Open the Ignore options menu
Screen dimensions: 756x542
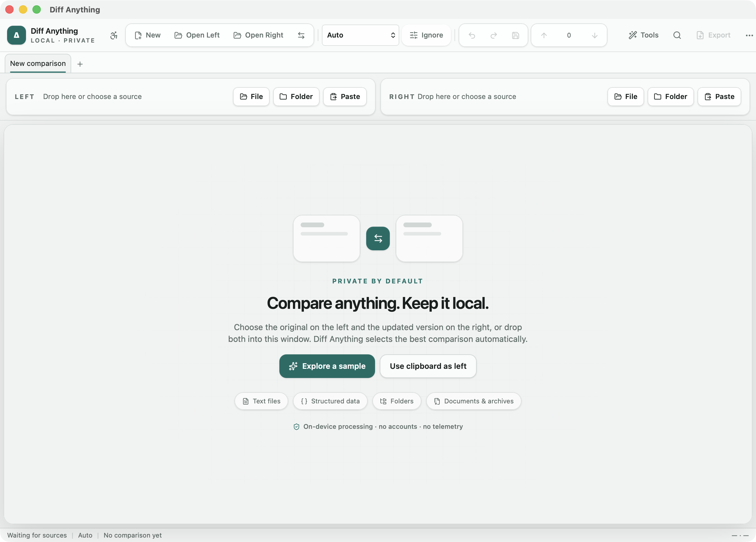[x=426, y=35]
